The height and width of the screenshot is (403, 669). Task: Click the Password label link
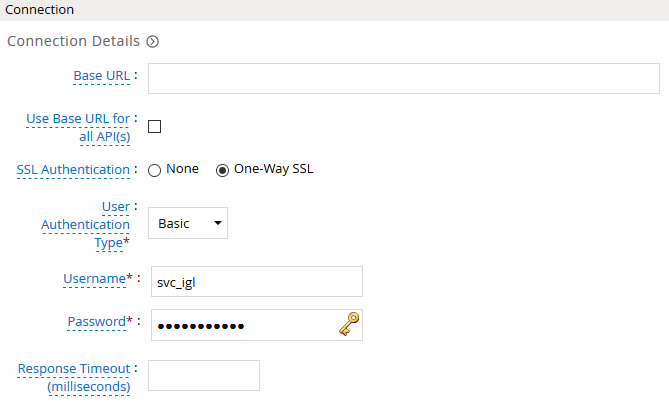[97, 322]
